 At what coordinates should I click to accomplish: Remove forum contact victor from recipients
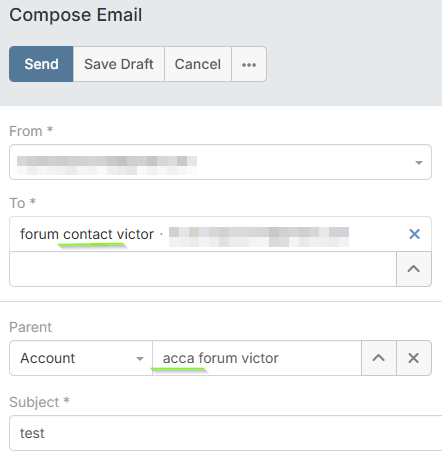click(x=414, y=234)
